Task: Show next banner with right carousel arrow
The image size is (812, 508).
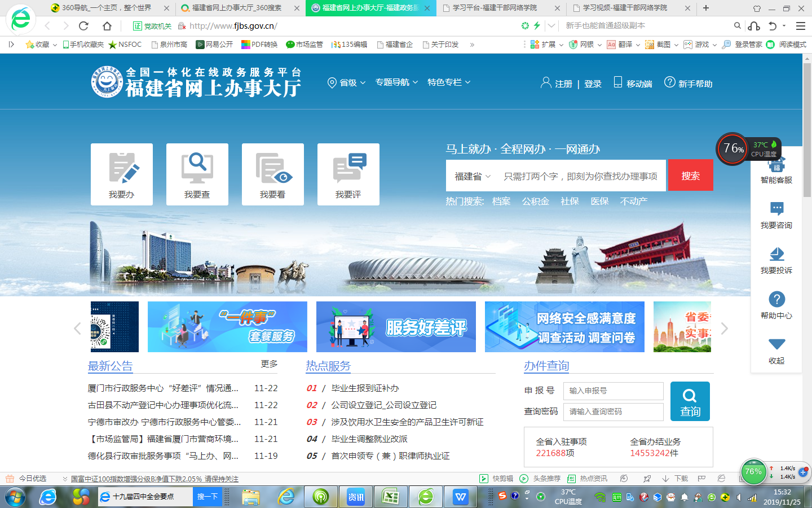Action: click(x=725, y=328)
